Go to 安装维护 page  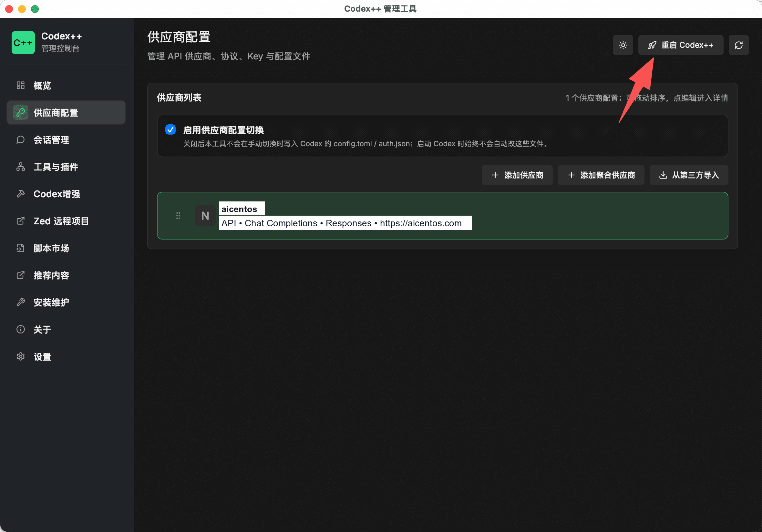pyautogui.click(x=66, y=302)
